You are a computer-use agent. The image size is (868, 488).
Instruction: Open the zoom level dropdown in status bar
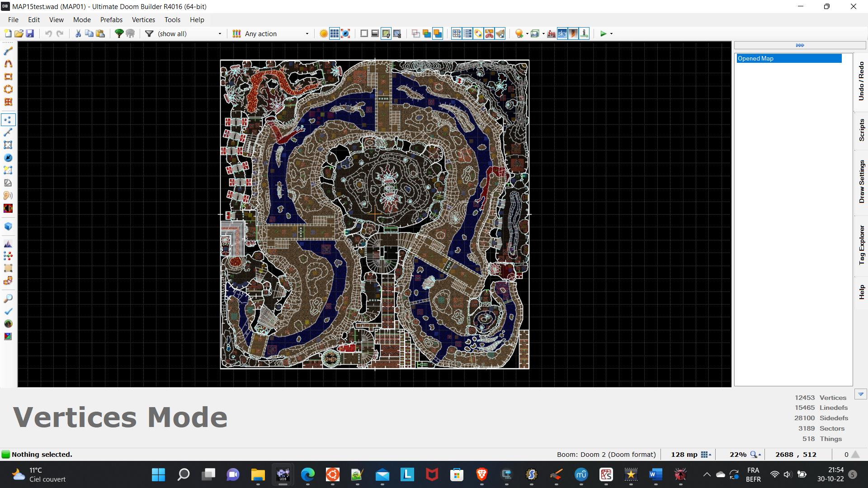tap(755, 455)
